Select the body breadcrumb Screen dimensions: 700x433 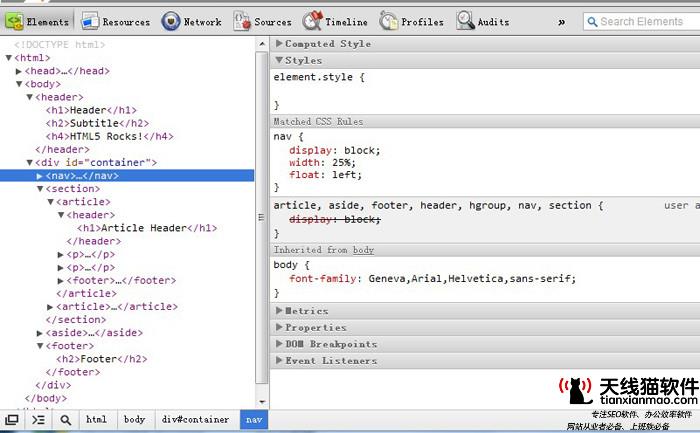(134, 420)
